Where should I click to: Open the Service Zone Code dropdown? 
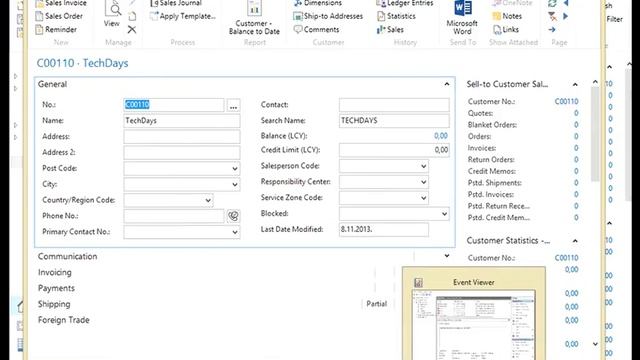point(423,198)
